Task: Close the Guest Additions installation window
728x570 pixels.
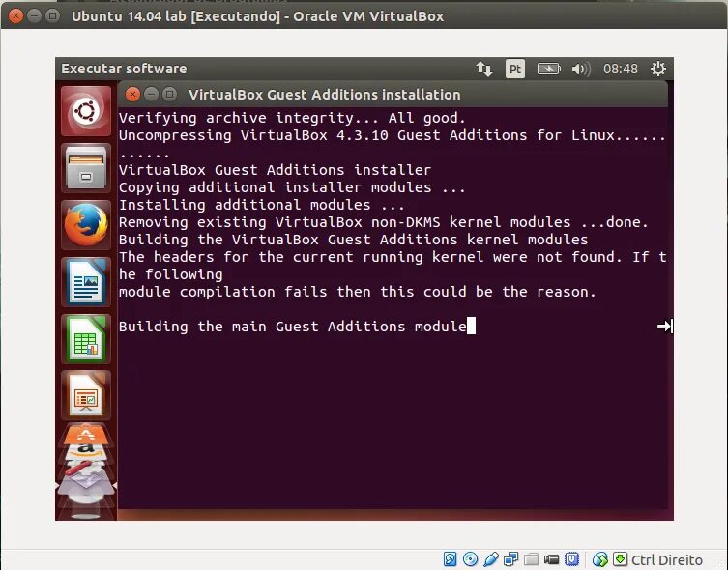Action: click(132, 95)
